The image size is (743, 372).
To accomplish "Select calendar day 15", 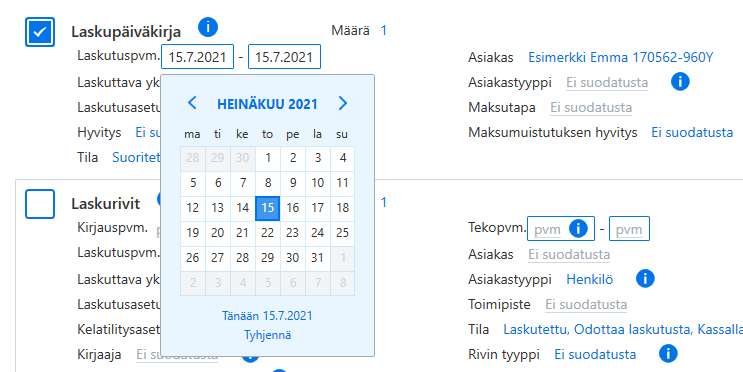I will coord(268,208).
